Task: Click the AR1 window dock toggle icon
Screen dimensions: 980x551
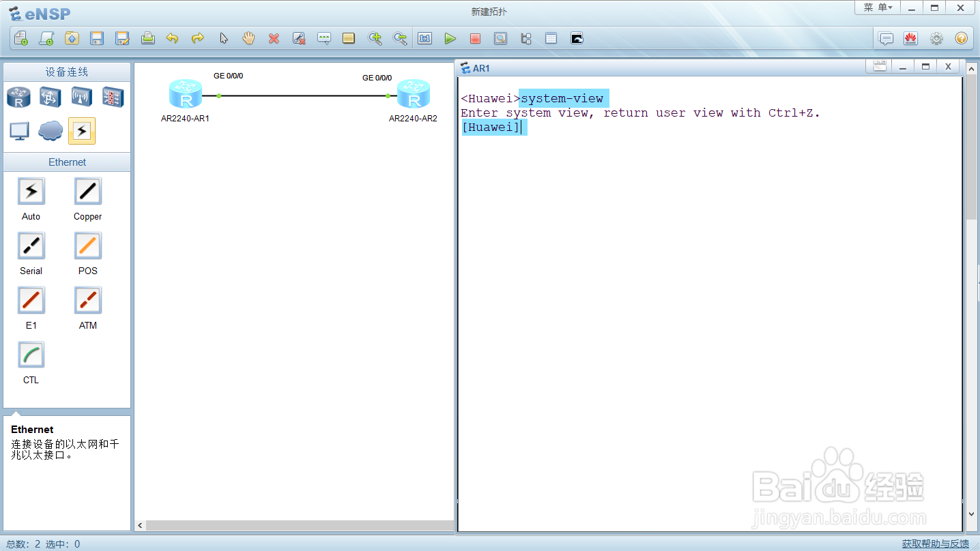Action: [x=880, y=66]
